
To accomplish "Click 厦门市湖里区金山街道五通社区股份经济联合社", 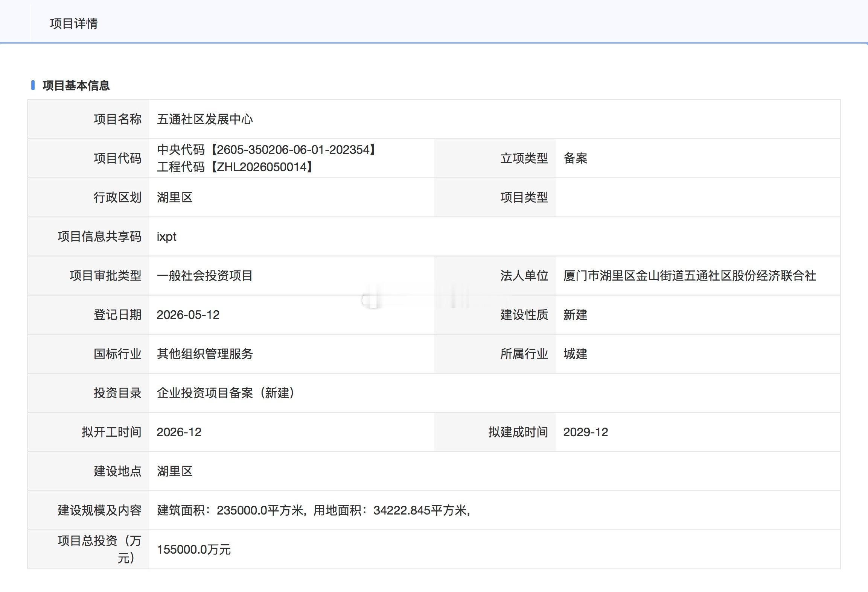I will pyautogui.click(x=690, y=276).
